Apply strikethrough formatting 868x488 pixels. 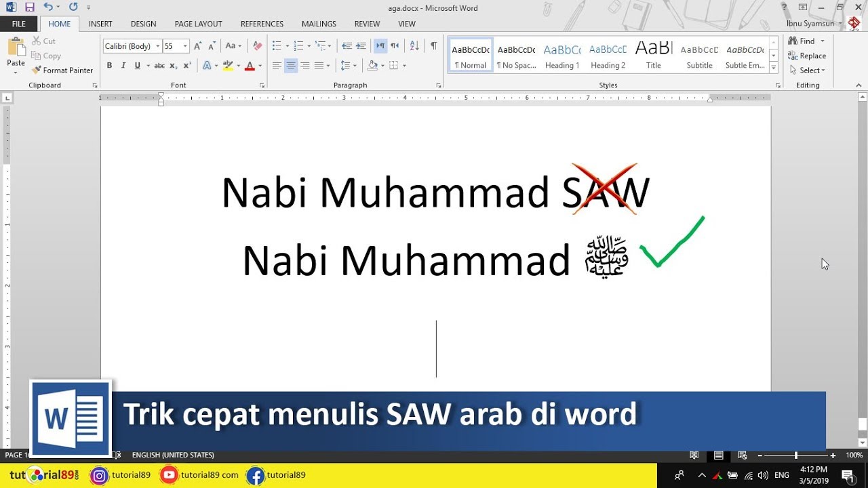159,66
